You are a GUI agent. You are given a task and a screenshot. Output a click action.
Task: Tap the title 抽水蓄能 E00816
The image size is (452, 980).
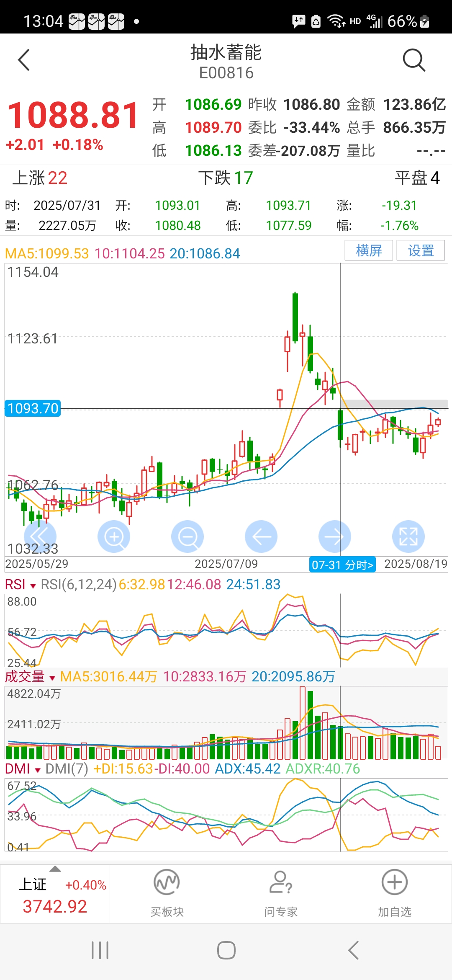226,62
